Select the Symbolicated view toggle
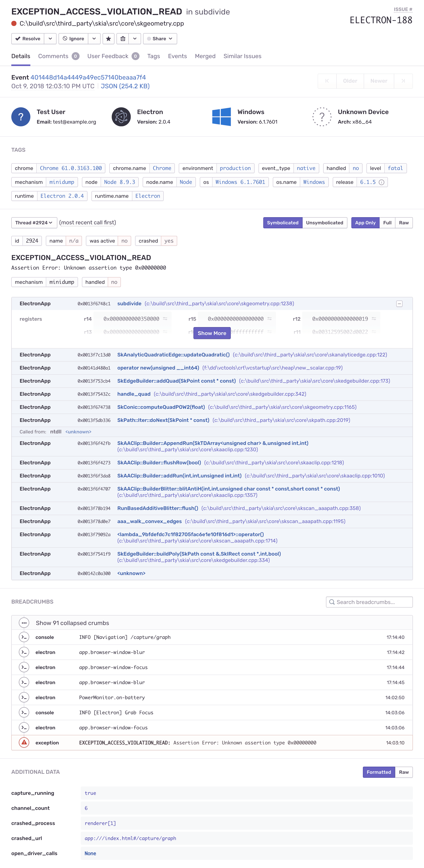424x868 pixels. [283, 223]
